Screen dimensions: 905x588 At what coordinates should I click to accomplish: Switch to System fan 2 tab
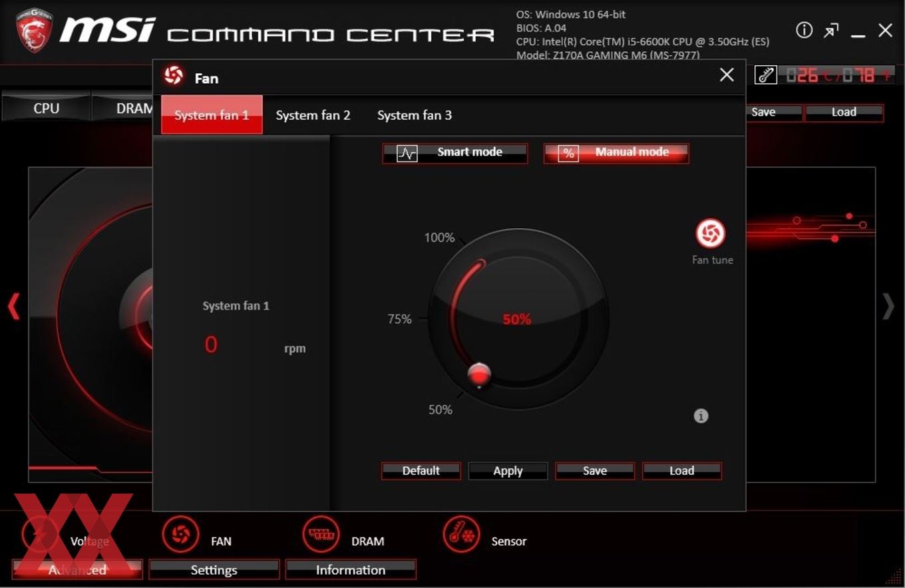click(313, 115)
